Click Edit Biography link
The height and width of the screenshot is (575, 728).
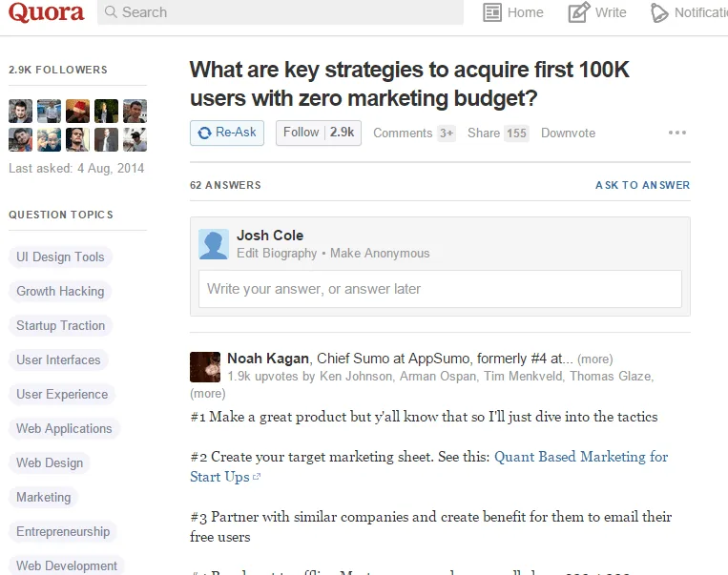[x=277, y=254]
